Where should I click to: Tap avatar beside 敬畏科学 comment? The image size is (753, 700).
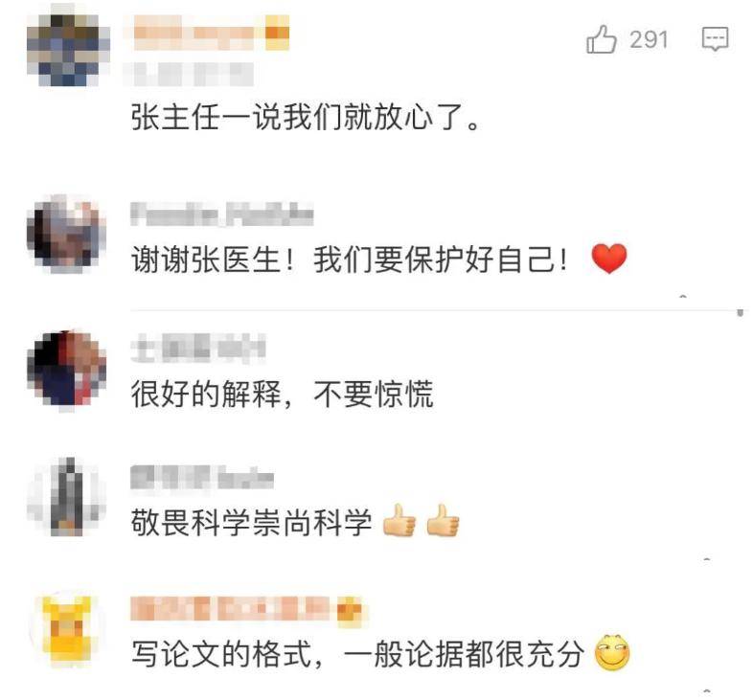tap(67, 497)
